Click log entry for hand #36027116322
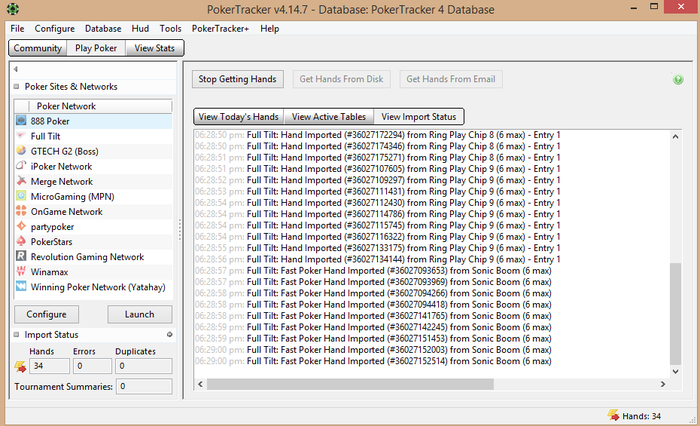 [x=378, y=237]
